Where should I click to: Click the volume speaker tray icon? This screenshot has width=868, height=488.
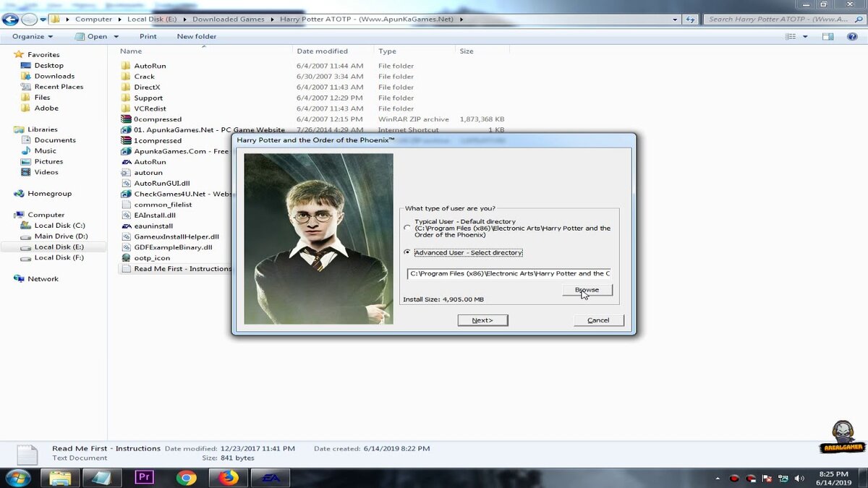click(800, 479)
